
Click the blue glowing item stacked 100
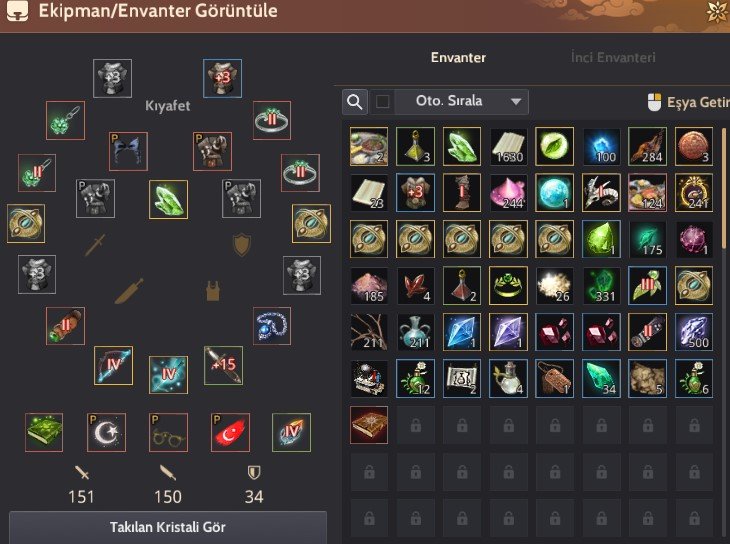point(601,146)
